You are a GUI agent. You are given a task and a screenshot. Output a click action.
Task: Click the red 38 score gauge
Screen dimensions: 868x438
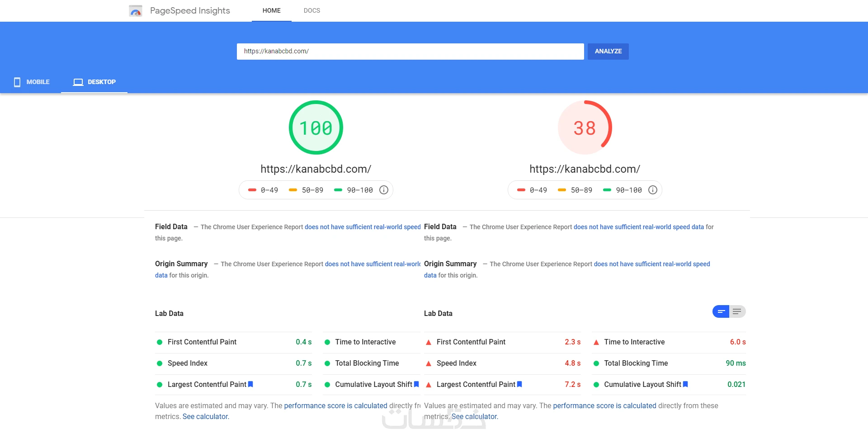pos(585,127)
